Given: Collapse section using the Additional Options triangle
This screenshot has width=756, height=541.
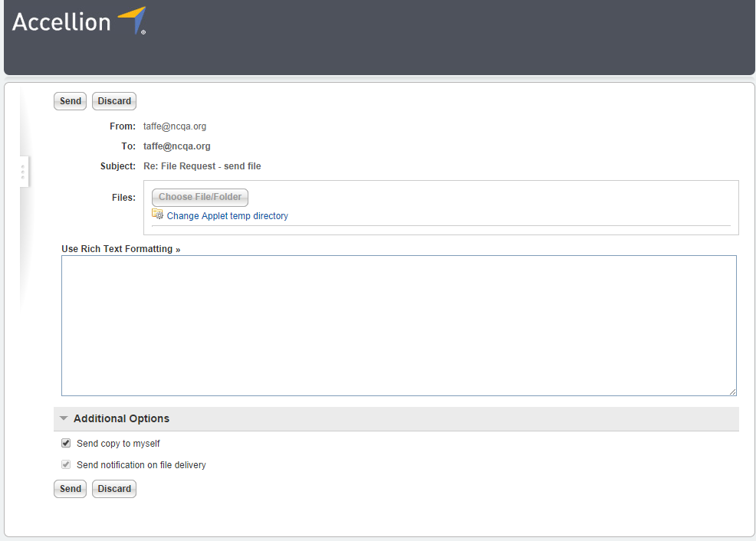Looking at the screenshot, I should 64,418.
